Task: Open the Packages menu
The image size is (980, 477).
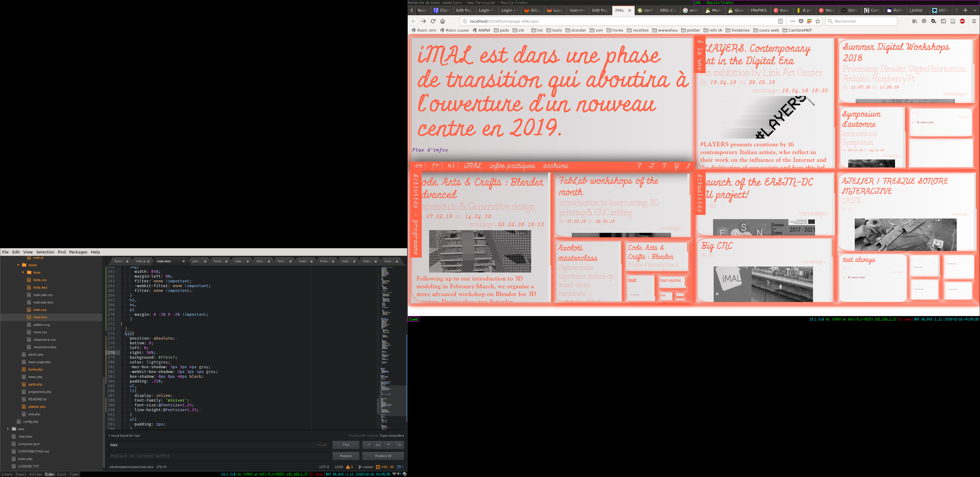Action: coord(78,252)
